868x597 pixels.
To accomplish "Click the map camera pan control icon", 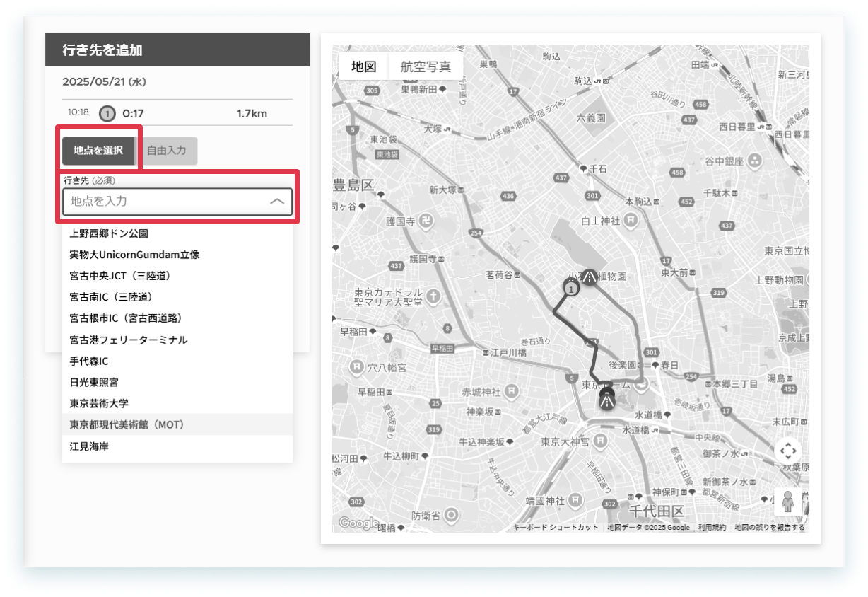I will tap(789, 450).
